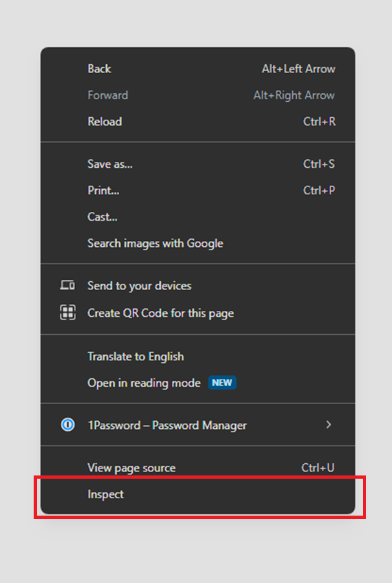Choose Save as... option
The width and height of the screenshot is (392, 583).
[198, 164]
